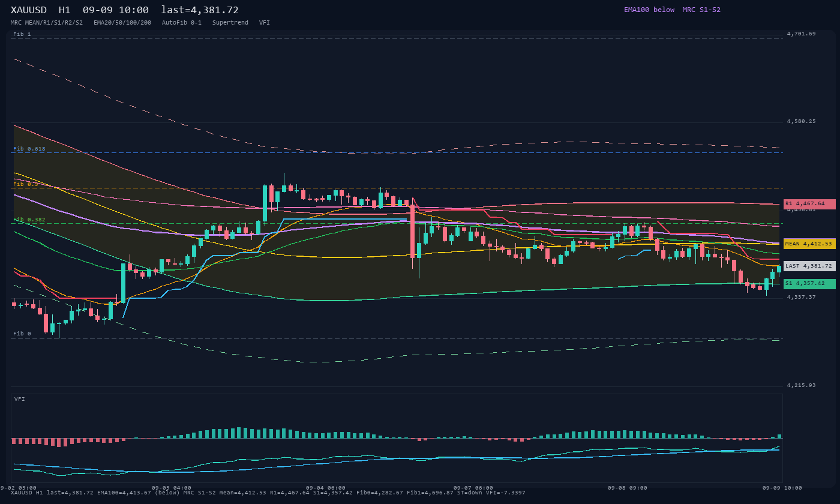Screen dimensions: 840x504
Task: Click the 09-04 06:00 time axis label
Action: pyautogui.click(x=326, y=488)
